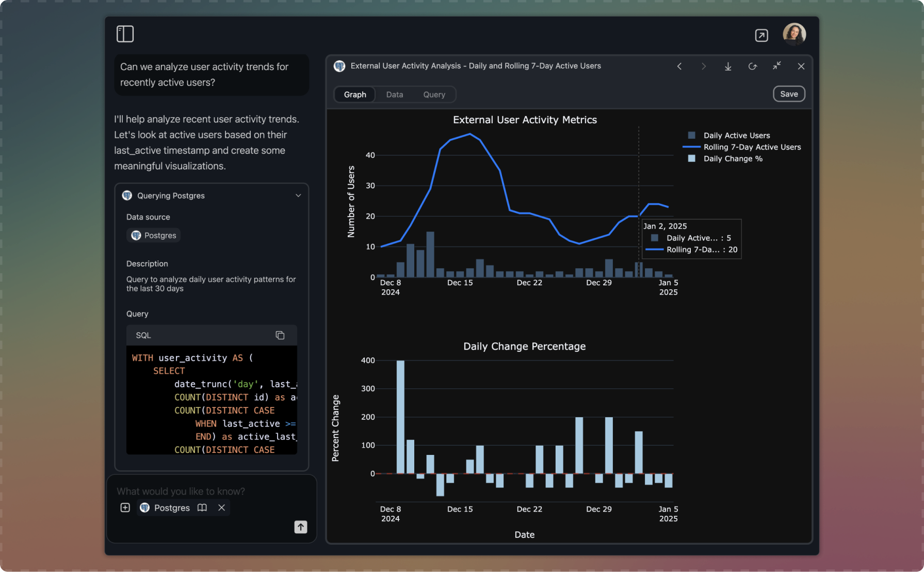Switch to the Data tab

394,94
